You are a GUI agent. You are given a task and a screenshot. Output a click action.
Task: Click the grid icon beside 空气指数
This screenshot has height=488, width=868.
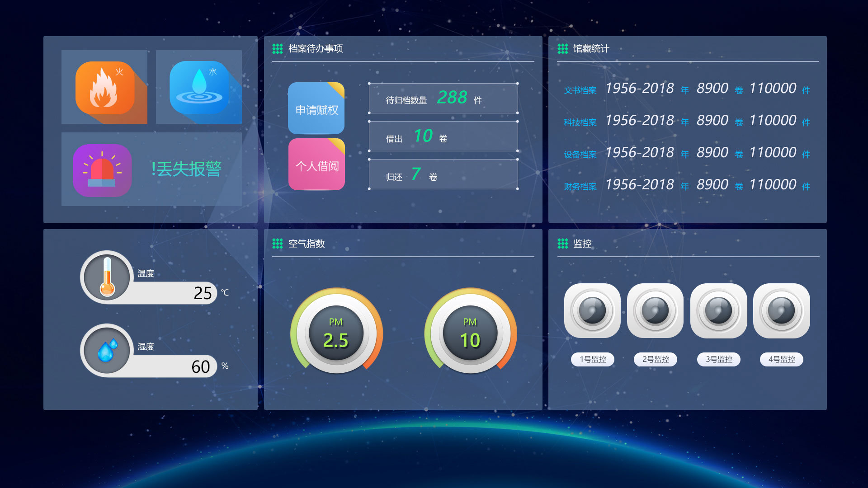click(278, 244)
